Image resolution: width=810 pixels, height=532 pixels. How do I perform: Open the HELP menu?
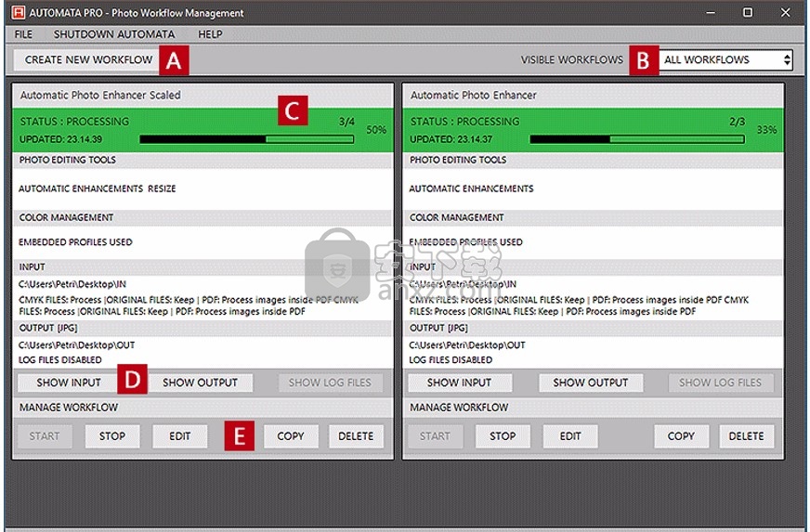point(210,34)
